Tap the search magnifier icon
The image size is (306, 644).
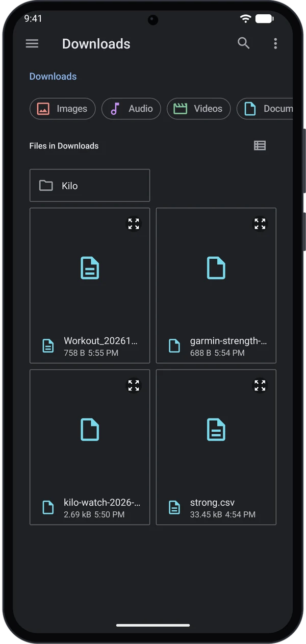click(244, 43)
